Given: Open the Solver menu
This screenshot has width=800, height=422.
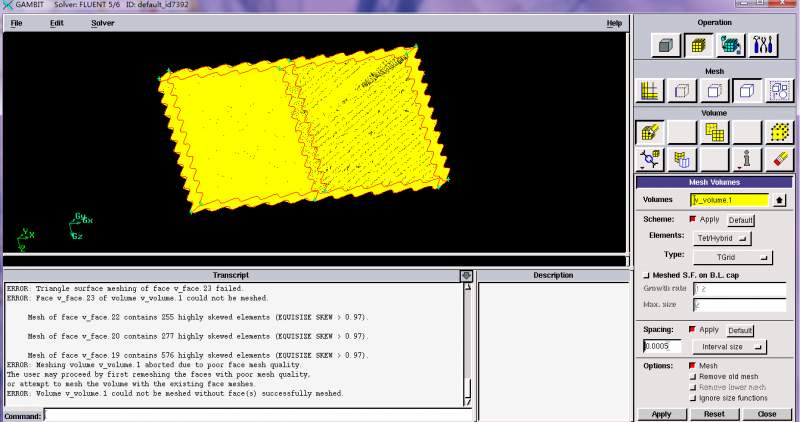Looking at the screenshot, I should pyautogui.click(x=103, y=23).
